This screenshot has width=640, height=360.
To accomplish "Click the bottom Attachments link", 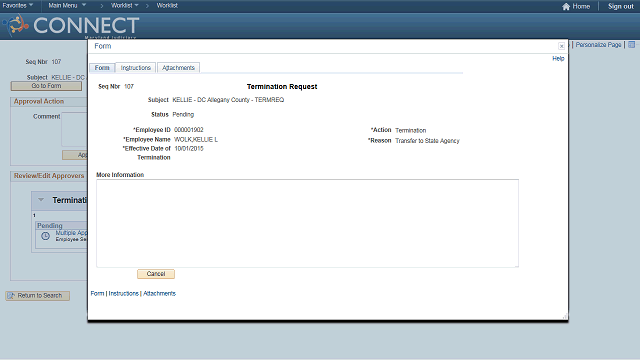I will click(159, 293).
